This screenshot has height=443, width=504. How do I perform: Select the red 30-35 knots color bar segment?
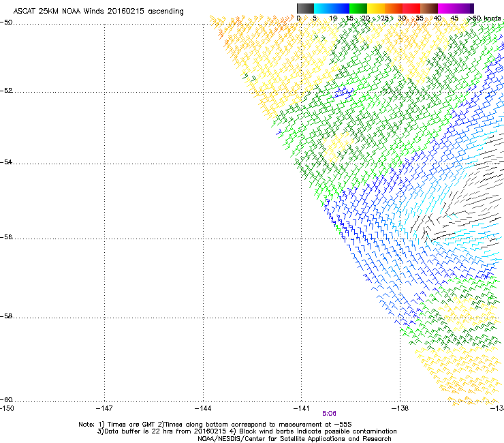pyautogui.click(x=411, y=8)
